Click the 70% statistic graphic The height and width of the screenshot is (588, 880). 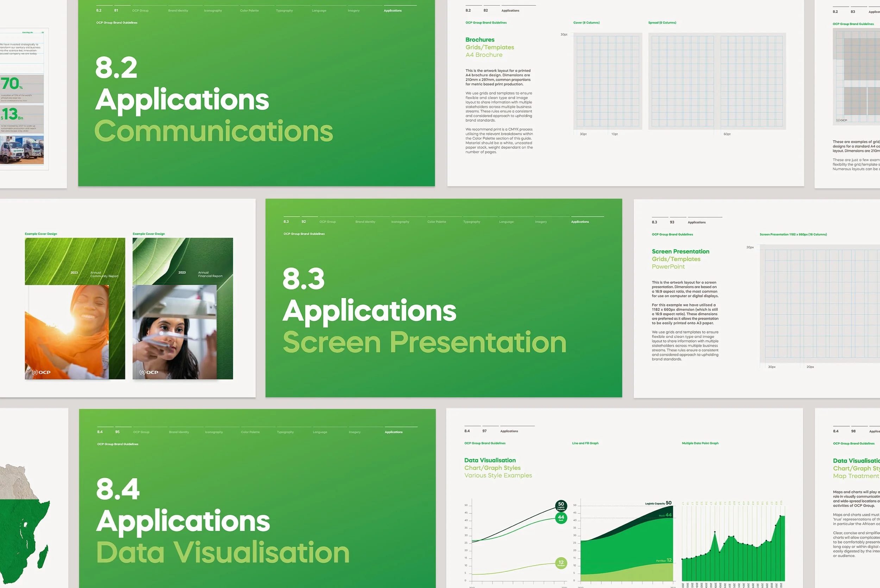coord(11,84)
